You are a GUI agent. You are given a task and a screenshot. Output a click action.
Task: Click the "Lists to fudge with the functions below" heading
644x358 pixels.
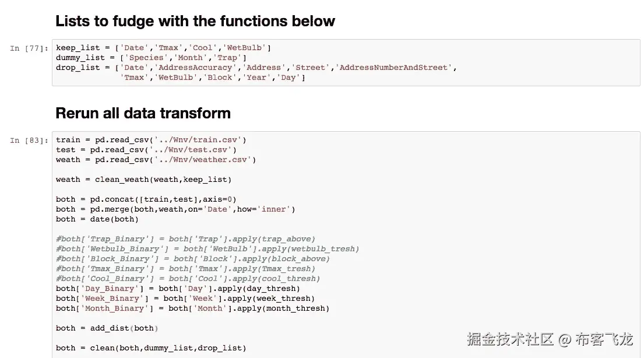[195, 22]
